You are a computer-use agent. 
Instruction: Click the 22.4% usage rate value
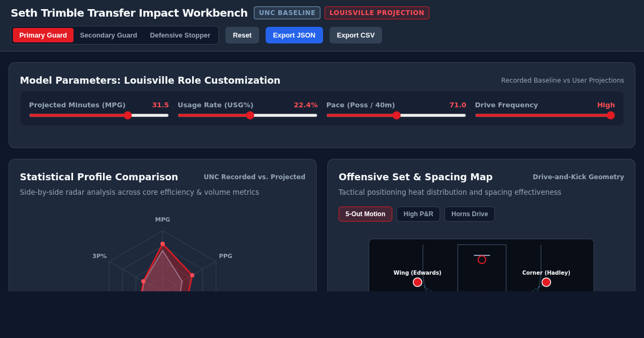pos(306,105)
